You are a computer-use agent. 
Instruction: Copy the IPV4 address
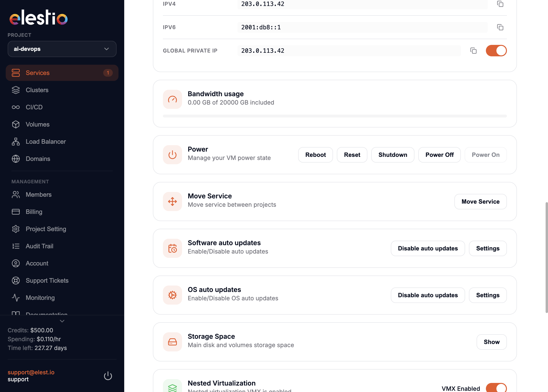(500, 4)
